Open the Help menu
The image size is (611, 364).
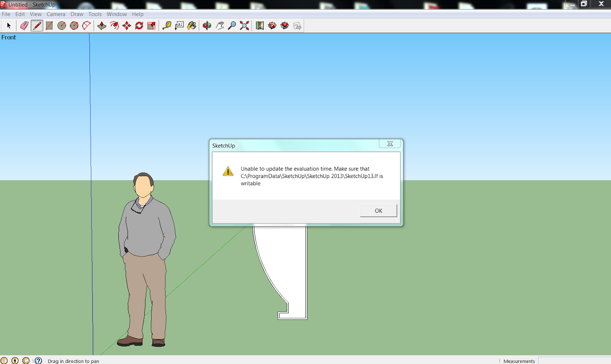click(138, 14)
